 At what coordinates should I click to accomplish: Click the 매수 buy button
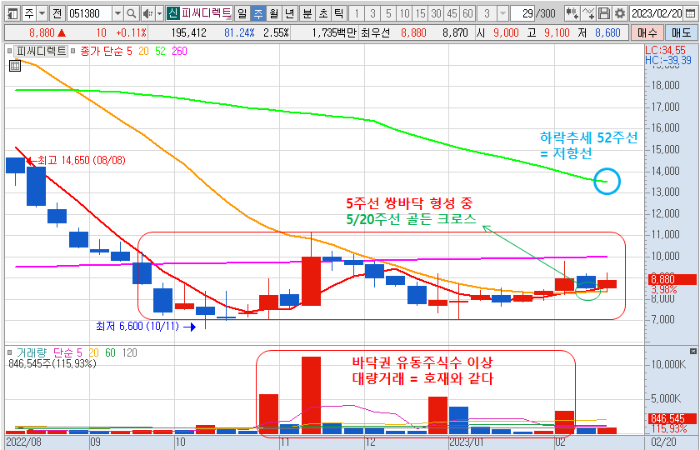646,33
